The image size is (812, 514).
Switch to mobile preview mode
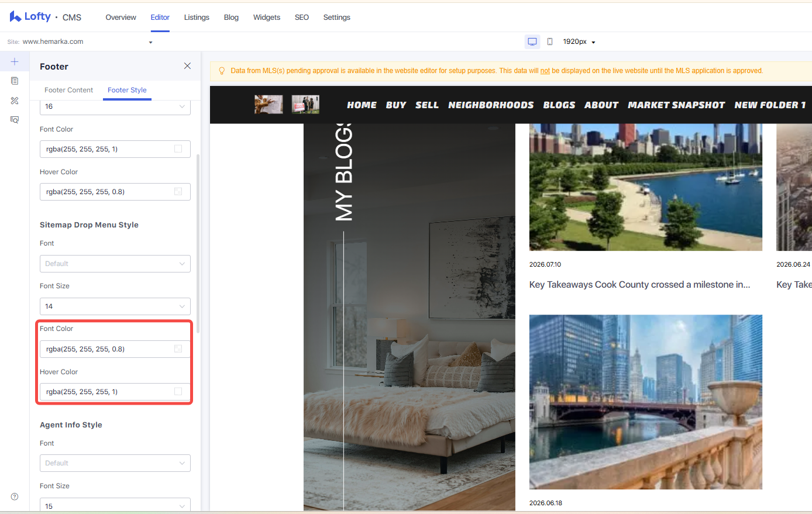(x=550, y=42)
